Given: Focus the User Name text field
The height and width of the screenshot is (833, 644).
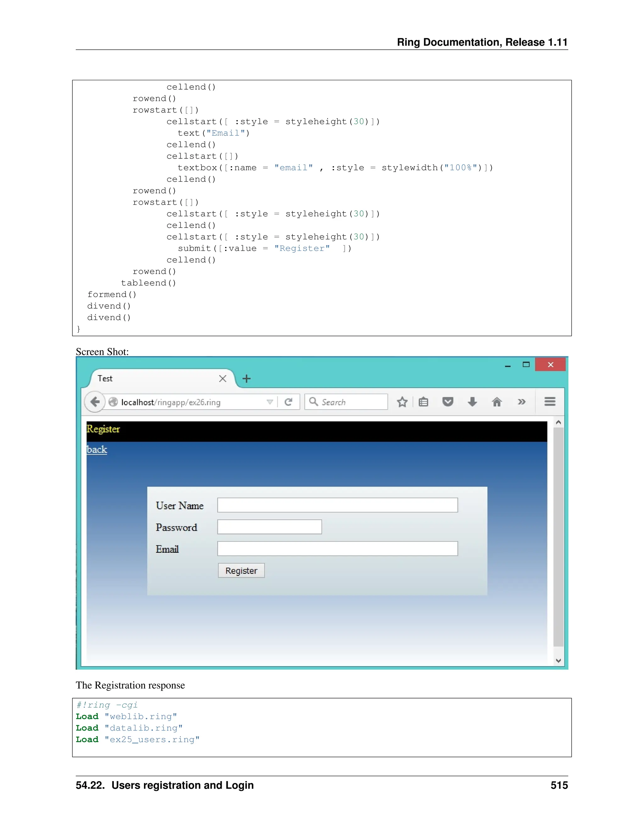Looking at the screenshot, I should coord(337,505).
